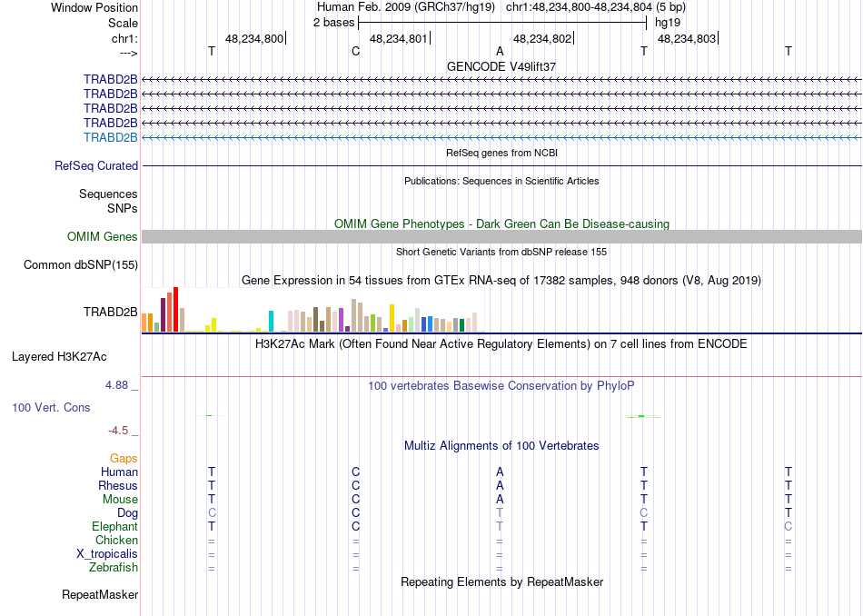Click the orange Gaps label
The width and height of the screenshot is (863, 616).
(124, 459)
